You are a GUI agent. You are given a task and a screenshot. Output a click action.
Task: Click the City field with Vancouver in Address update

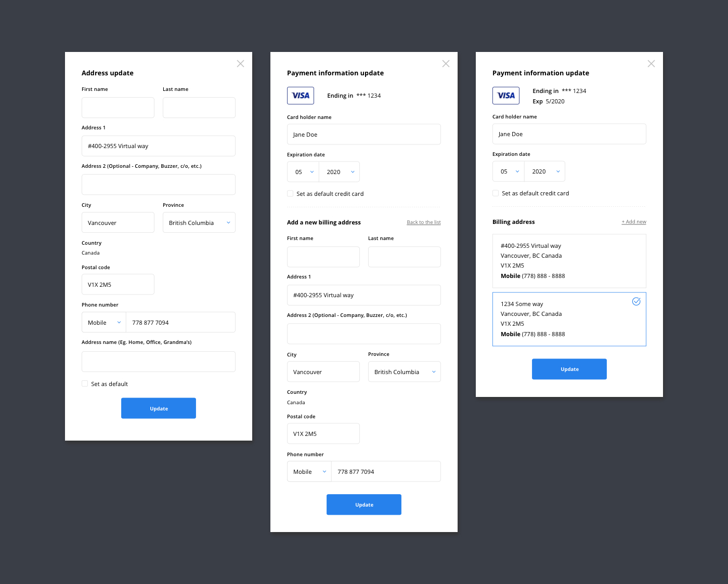pos(118,222)
